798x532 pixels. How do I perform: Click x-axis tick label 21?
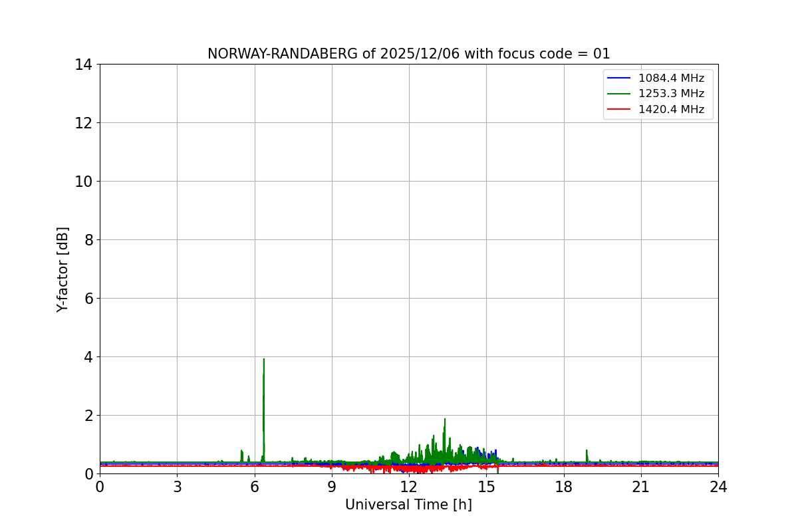tap(641, 487)
